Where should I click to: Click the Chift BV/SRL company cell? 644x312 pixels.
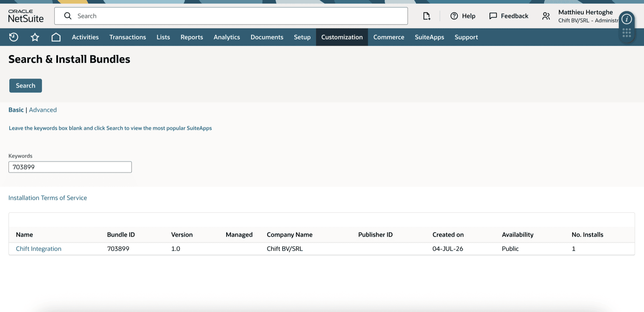tap(285, 249)
